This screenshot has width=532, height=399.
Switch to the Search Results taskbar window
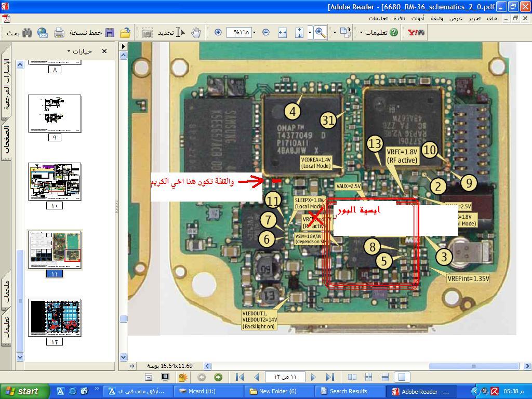click(349, 391)
